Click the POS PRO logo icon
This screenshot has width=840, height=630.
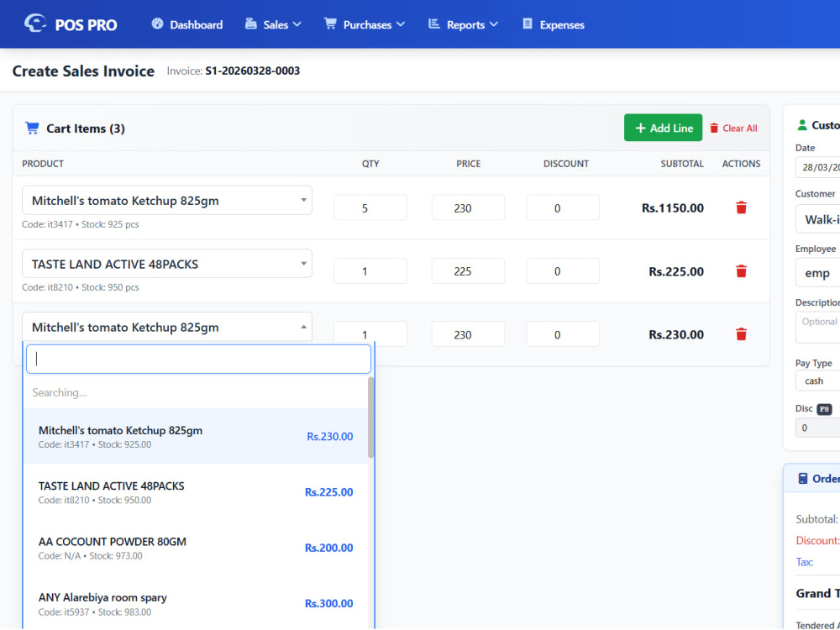coord(35,24)
